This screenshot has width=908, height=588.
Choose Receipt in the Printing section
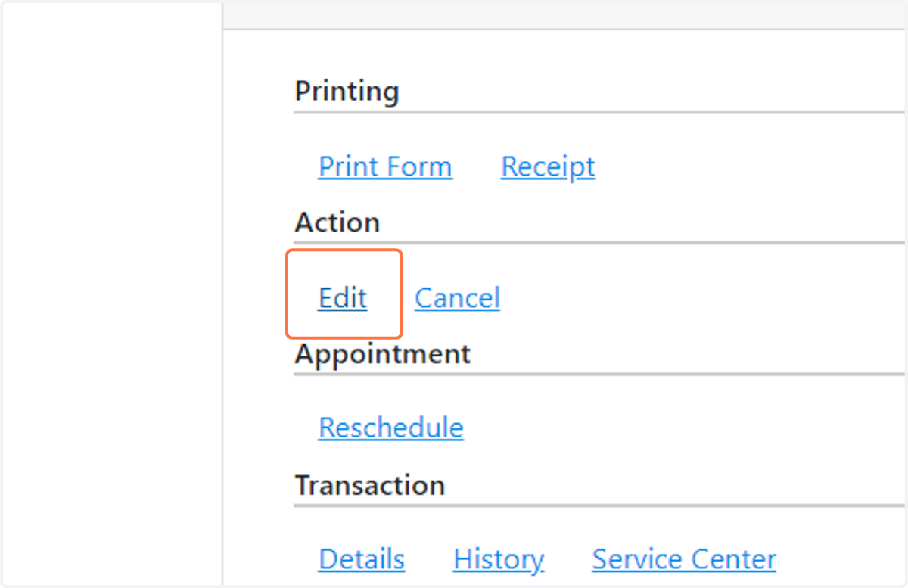pos(548,166)
